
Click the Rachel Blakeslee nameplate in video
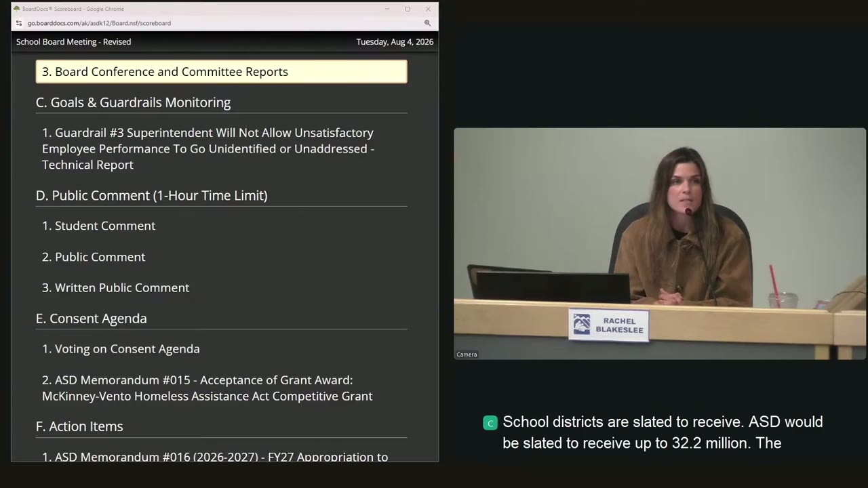(x=608, y=325)
